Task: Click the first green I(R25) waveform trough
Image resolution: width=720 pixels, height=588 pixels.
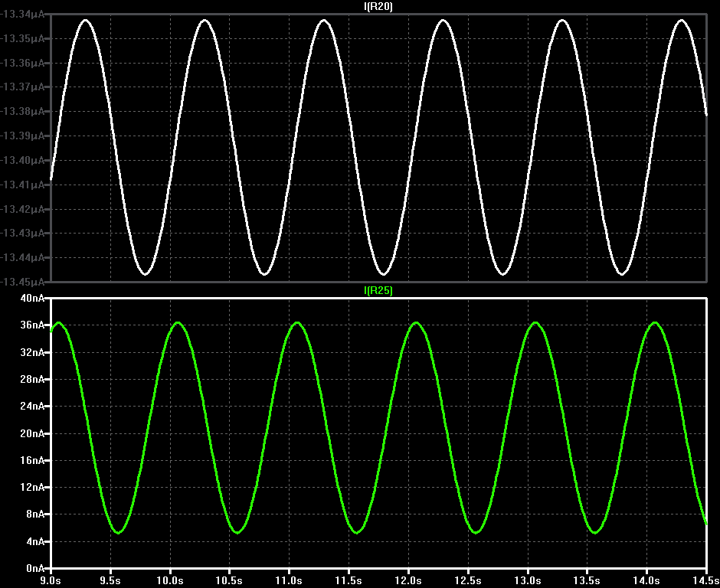Action: (119, 532)
